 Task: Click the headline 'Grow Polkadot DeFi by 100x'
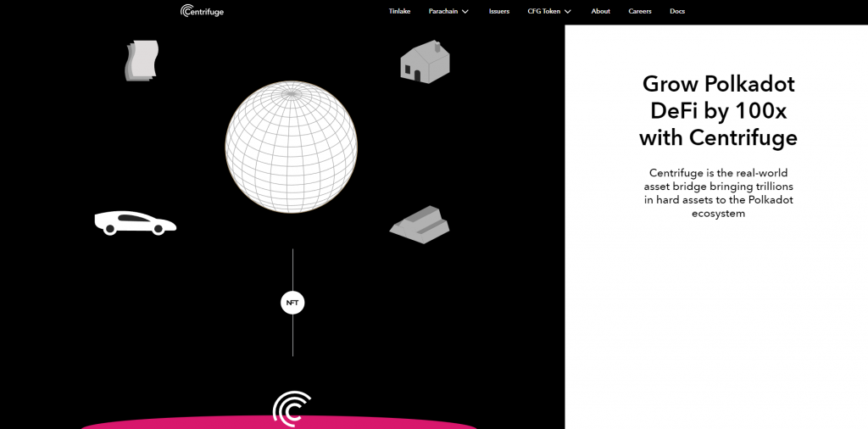[718, 111]
